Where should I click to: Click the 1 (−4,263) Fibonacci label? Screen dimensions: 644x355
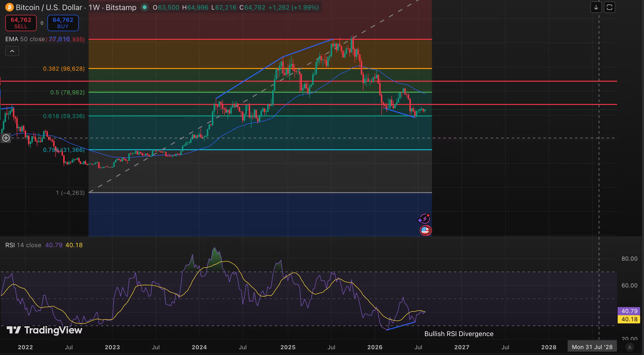(70, 193)
